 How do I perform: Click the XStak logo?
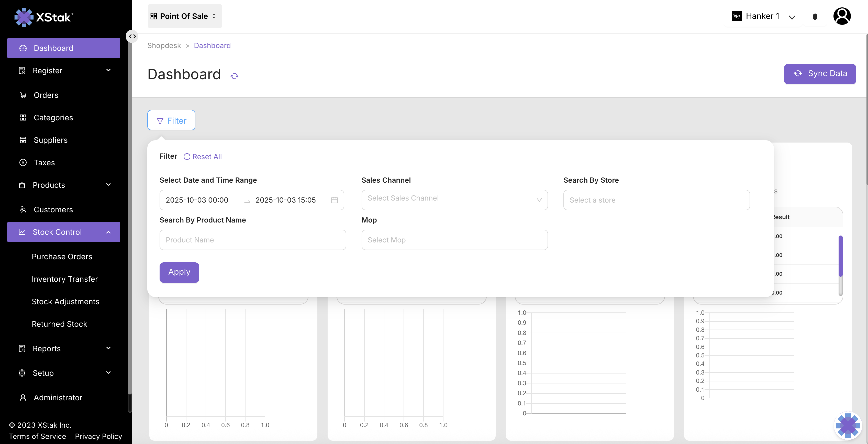tap(44, 17)
